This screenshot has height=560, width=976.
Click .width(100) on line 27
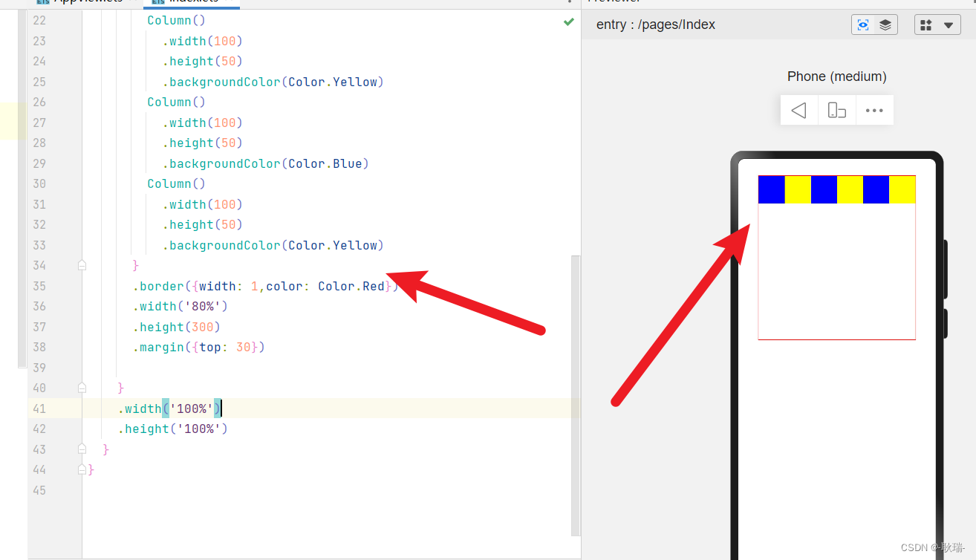tap(203, 123)
